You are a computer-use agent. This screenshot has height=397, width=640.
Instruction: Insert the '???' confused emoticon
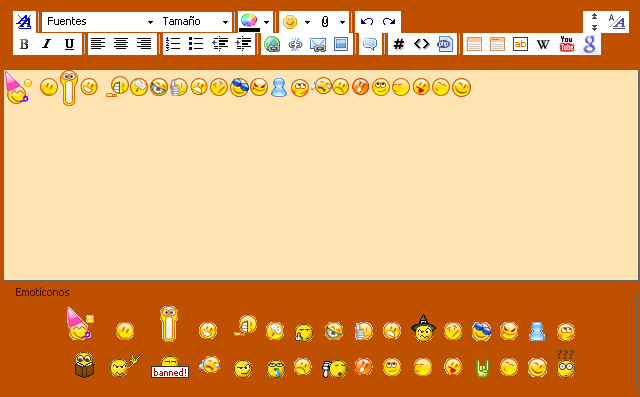[566, 364]
